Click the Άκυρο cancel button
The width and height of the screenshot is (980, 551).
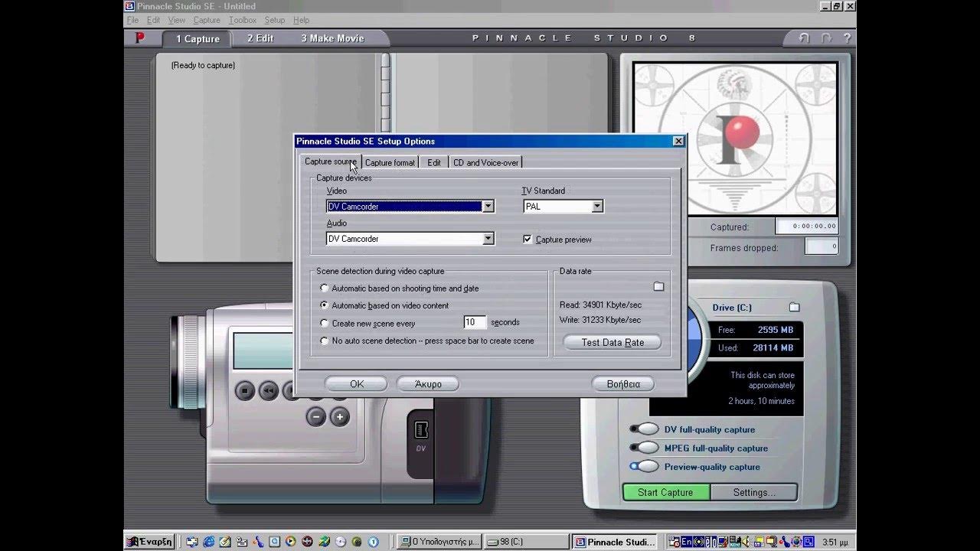click(428, 383)
